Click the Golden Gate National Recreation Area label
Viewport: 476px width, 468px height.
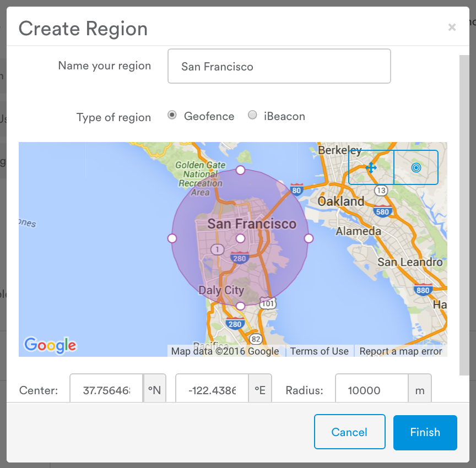201,178
